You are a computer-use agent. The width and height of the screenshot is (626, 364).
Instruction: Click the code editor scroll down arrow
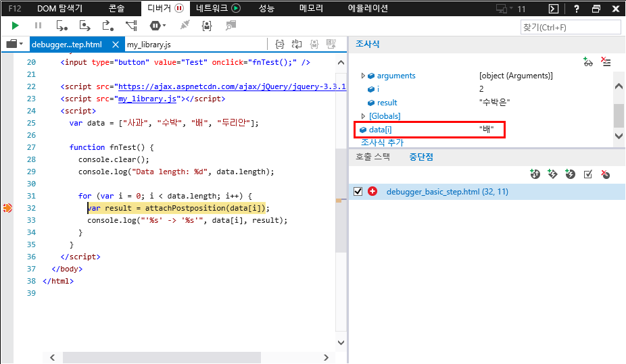341,342
